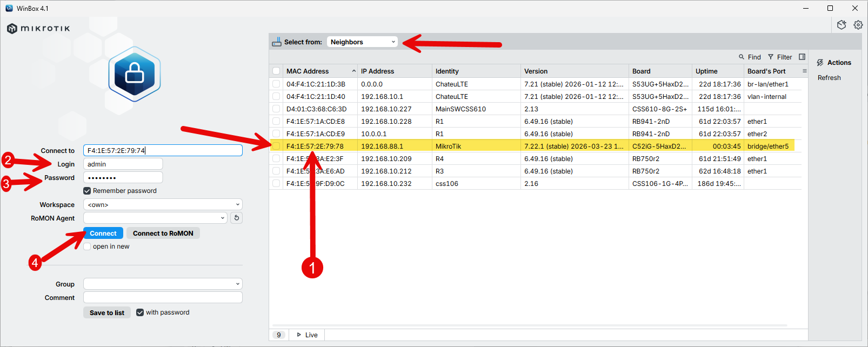868x347 pixels.
Task: Open the Filter funnel tool
Action: [x=771, y=57]
